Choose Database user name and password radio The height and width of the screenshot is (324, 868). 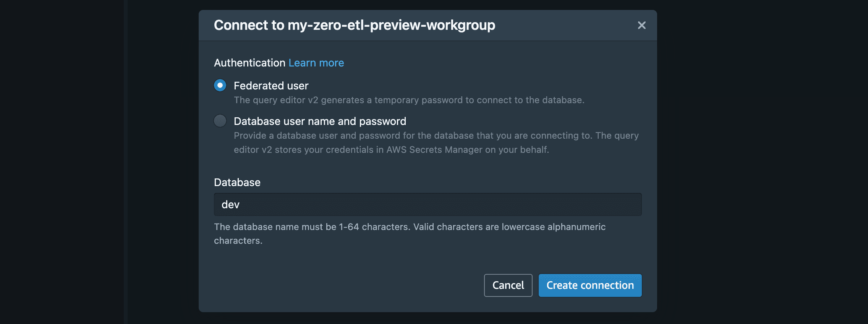pos(220,121)
